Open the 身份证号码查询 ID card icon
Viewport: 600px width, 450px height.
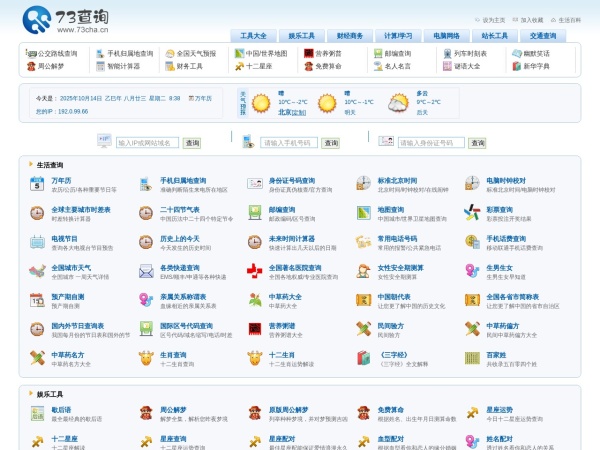pos(254,184)
